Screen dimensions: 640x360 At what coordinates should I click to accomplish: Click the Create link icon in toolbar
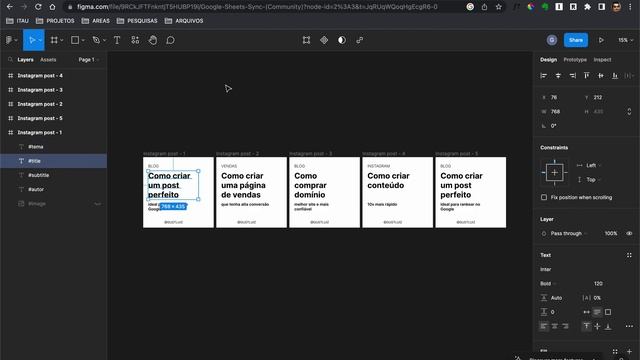(x=360, y=40)
